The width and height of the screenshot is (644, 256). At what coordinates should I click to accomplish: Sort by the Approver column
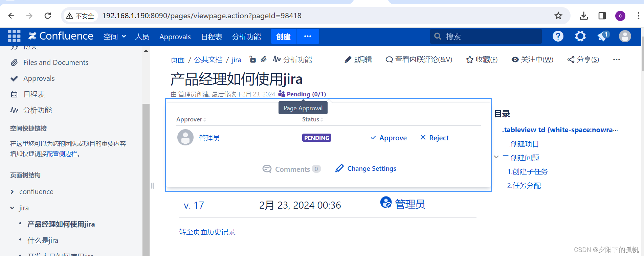point(191,119)
